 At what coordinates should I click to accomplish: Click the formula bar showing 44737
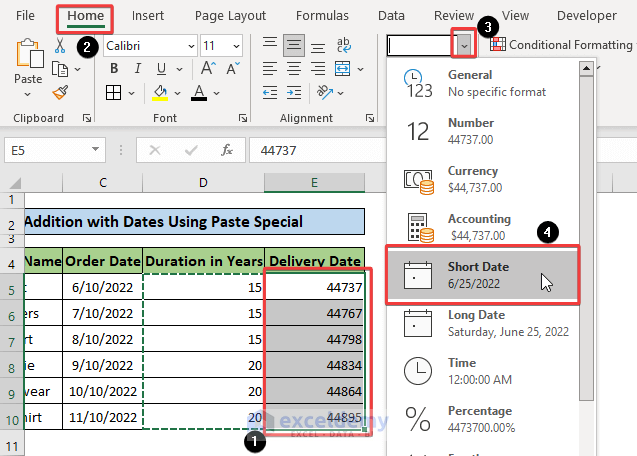click(318, 150)
